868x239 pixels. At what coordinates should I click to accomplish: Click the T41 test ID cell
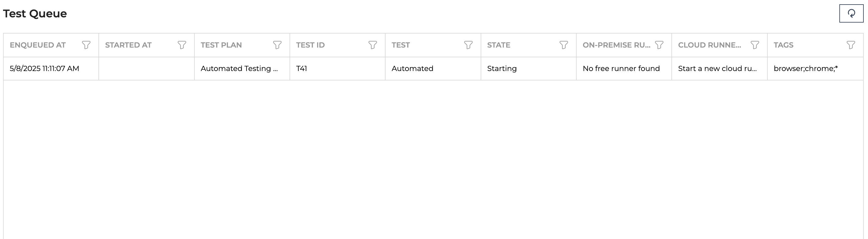pos(337,68)
